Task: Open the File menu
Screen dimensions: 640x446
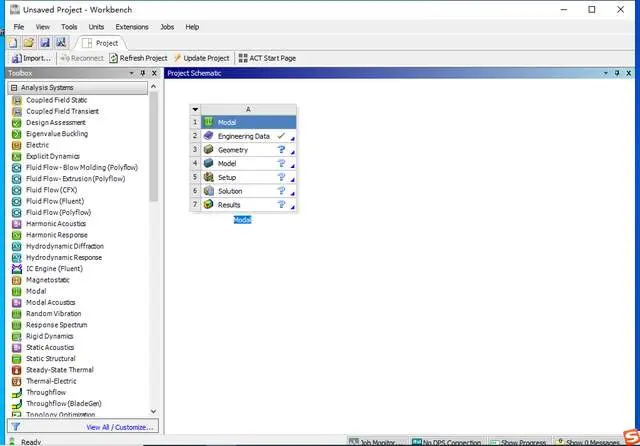Action: coord(19,27)
